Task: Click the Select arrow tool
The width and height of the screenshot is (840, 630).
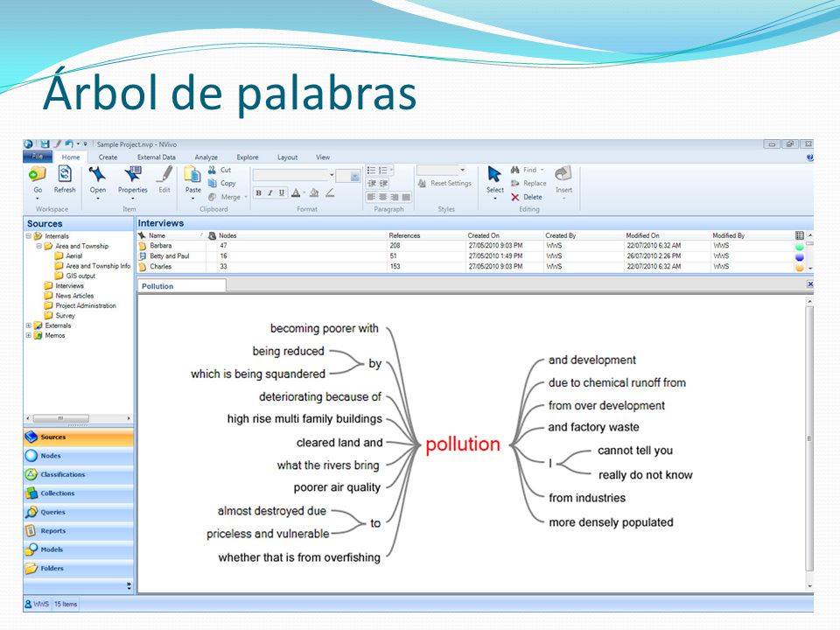Action: [494, 175]
